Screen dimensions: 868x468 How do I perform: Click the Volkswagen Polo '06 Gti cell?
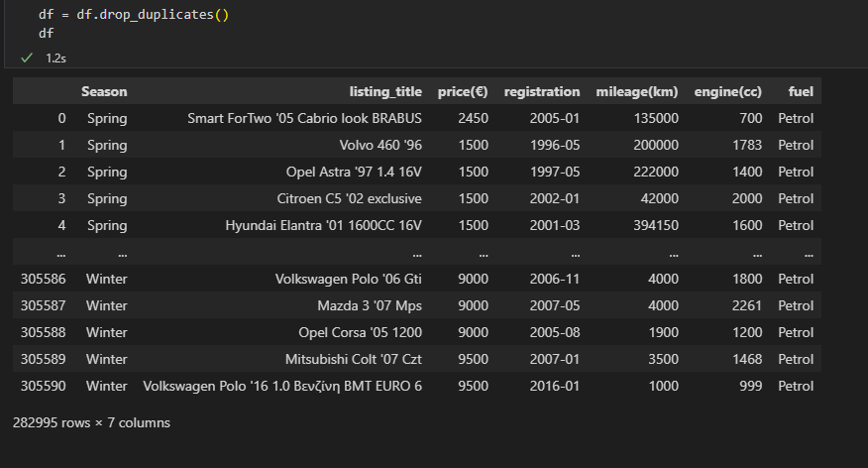[x=348, y=279]
